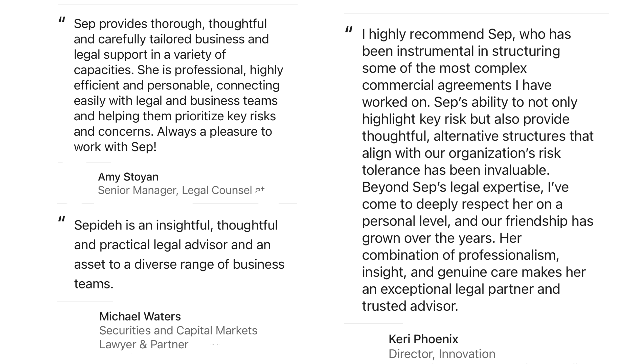Image resolution: width=632 pixels, height=364 pixels.
Task: Click "asset to a diverse range of business"
Action: [x=179, y=264]
